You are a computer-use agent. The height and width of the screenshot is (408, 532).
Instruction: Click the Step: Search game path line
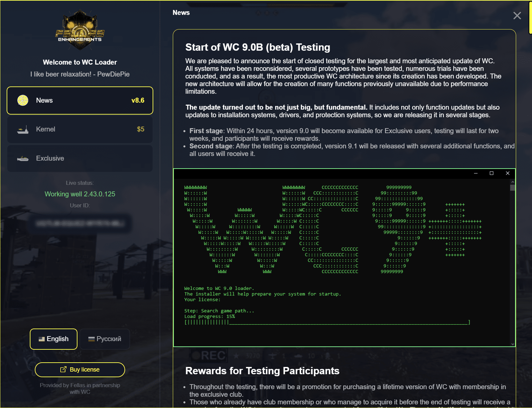pyautogui.click(x=219, y=311)
